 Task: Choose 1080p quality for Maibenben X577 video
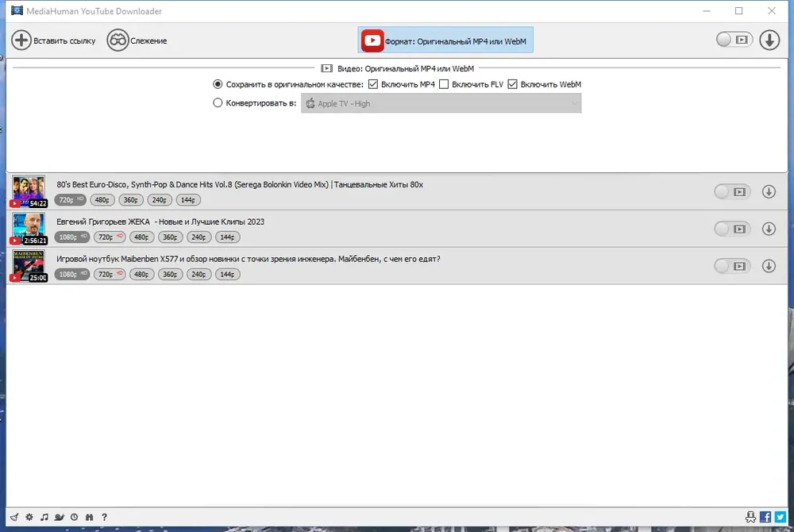click(72, 275)
